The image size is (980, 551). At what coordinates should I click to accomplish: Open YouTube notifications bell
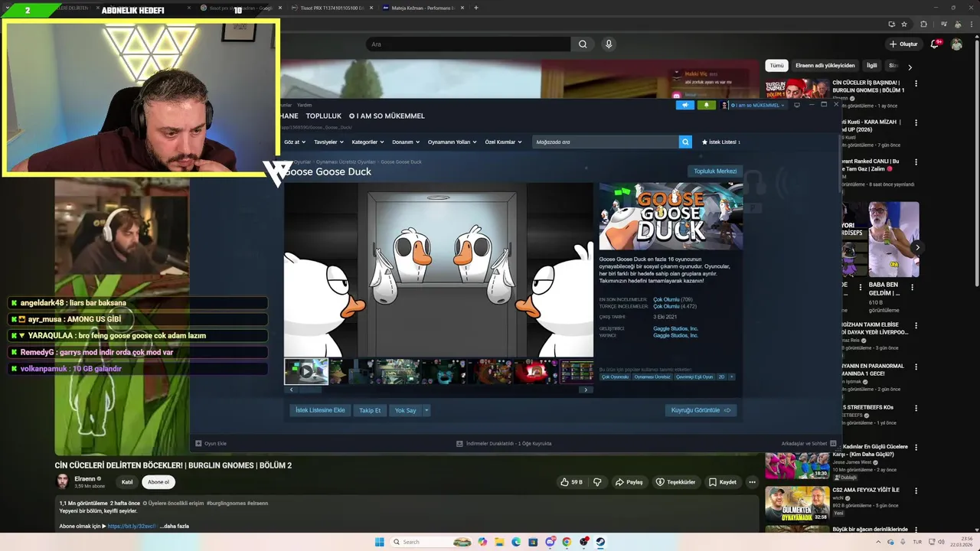point(934,44)
